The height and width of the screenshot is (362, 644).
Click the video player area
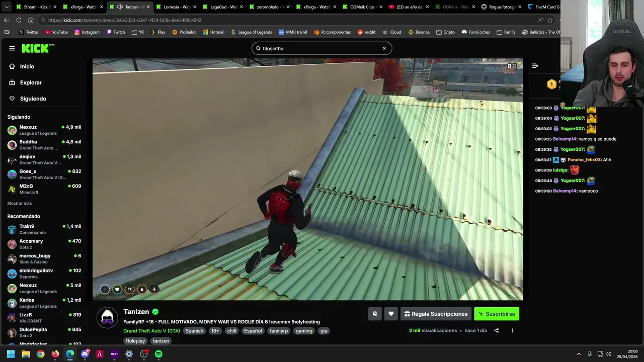pyautogui.click(x=307, y=179)
